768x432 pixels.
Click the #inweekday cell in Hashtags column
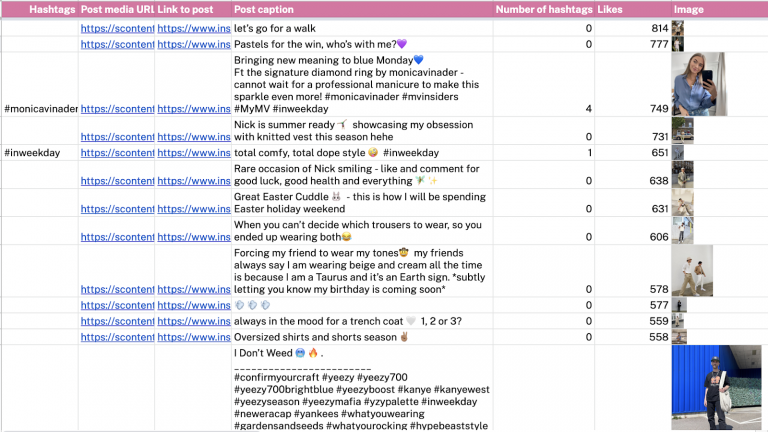coord(32,153)
